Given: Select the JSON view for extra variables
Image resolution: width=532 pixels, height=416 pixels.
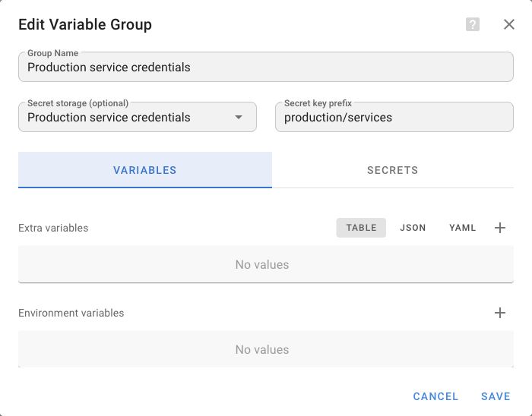Looking at the screenshot, I should (413, 228).
